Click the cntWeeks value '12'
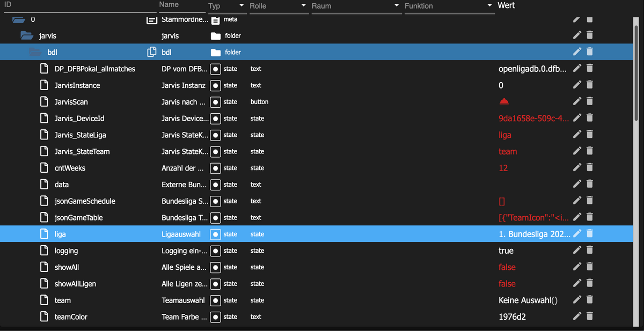Image resolution: width=644 pixels, height=331 pixels. 503,168
